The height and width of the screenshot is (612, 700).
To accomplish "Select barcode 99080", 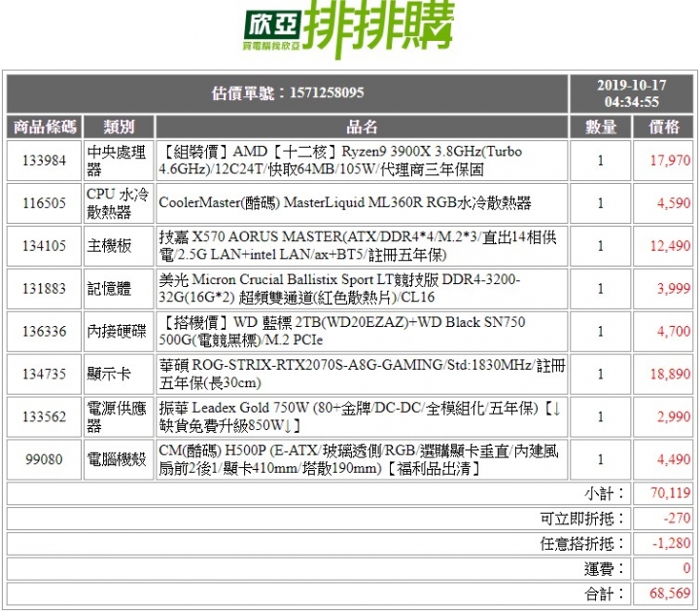I will [x=44, y=459].
